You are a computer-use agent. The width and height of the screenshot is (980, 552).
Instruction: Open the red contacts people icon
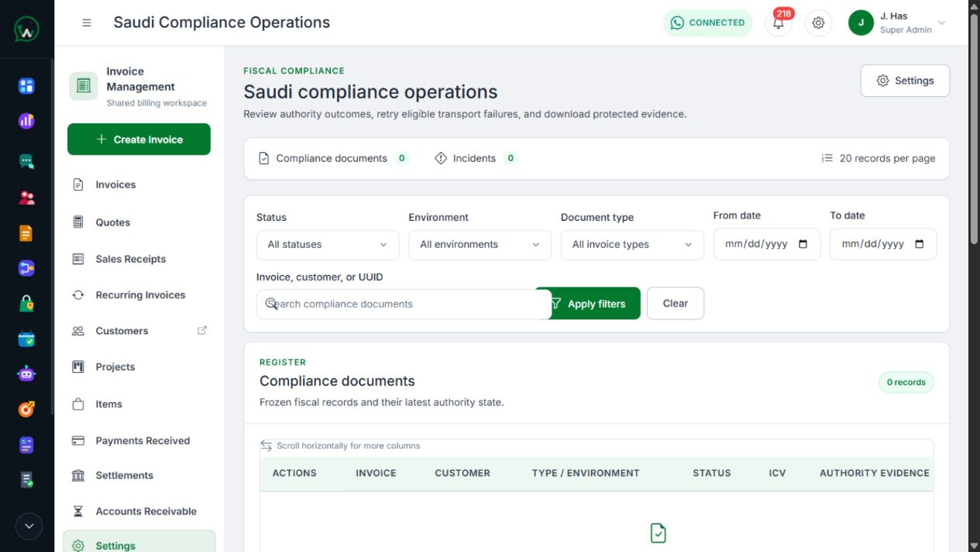pyautogui.click(x=26, y=198)
